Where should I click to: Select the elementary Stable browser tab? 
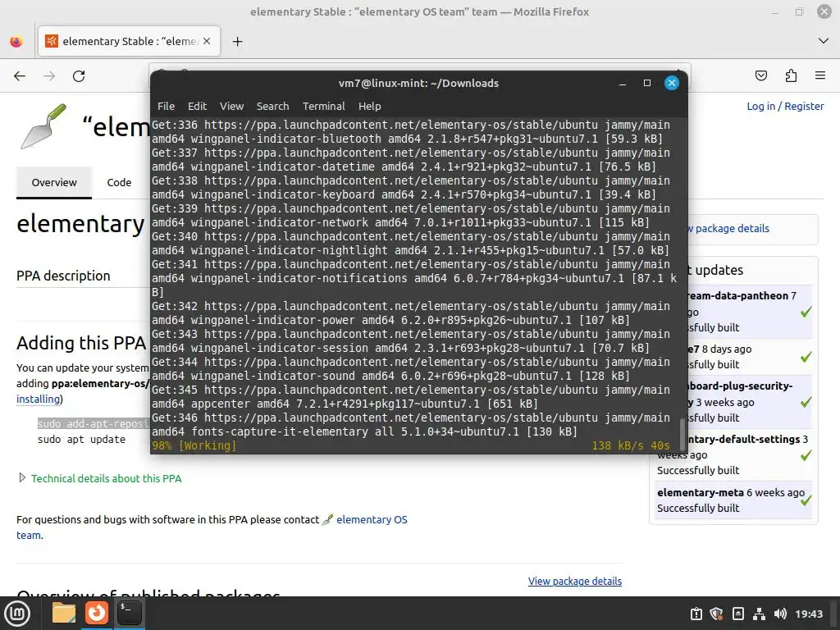tap(129, 41)
